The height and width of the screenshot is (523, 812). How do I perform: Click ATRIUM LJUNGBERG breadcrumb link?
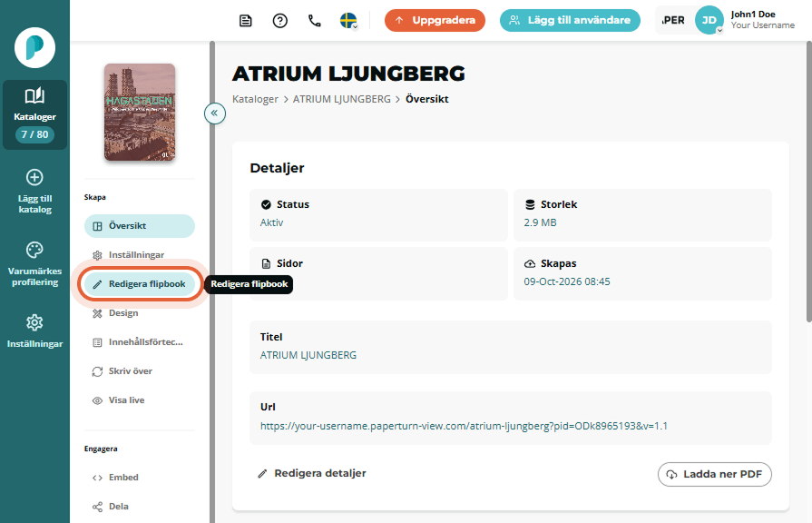(342, 99)
